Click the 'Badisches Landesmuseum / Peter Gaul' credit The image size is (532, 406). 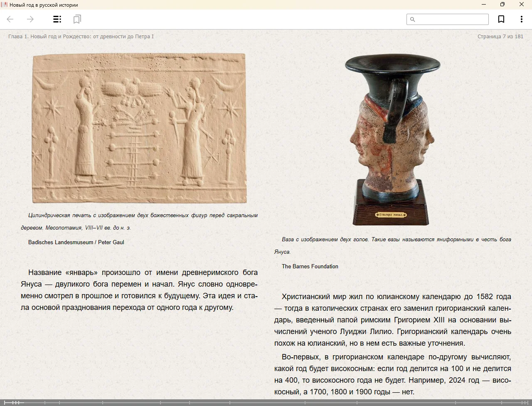(x=76, y=242)
